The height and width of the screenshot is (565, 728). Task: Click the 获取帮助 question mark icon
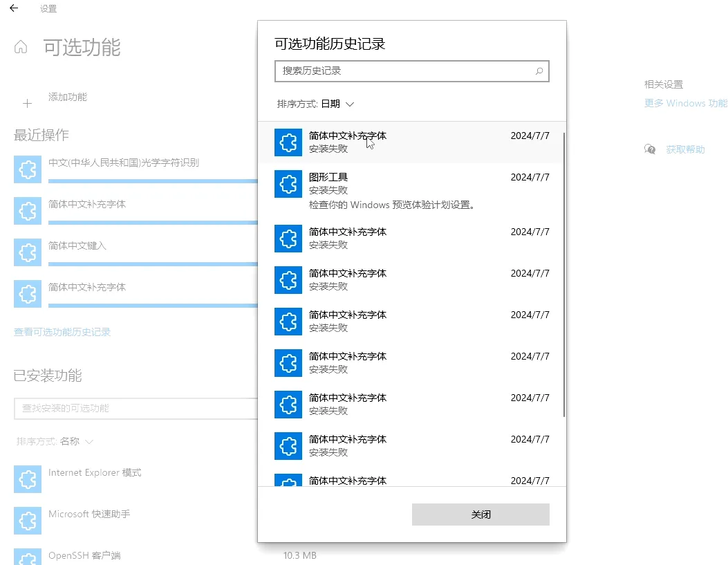[650, 149]
